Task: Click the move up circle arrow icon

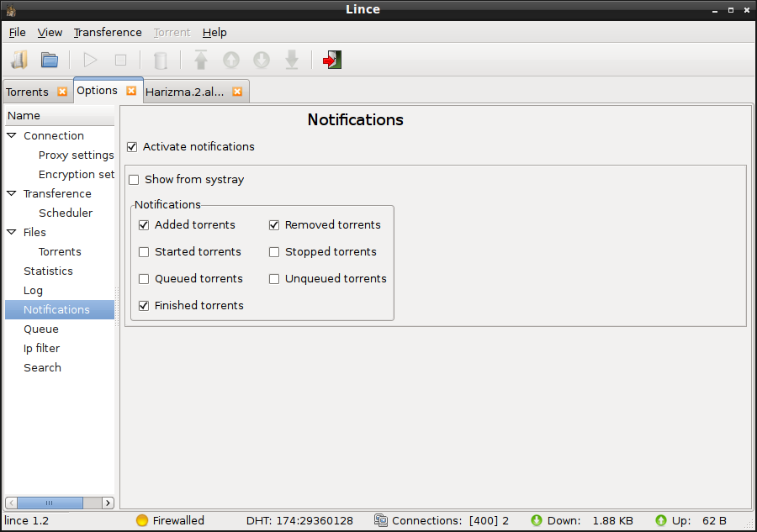Action: [x=231, y=60]
